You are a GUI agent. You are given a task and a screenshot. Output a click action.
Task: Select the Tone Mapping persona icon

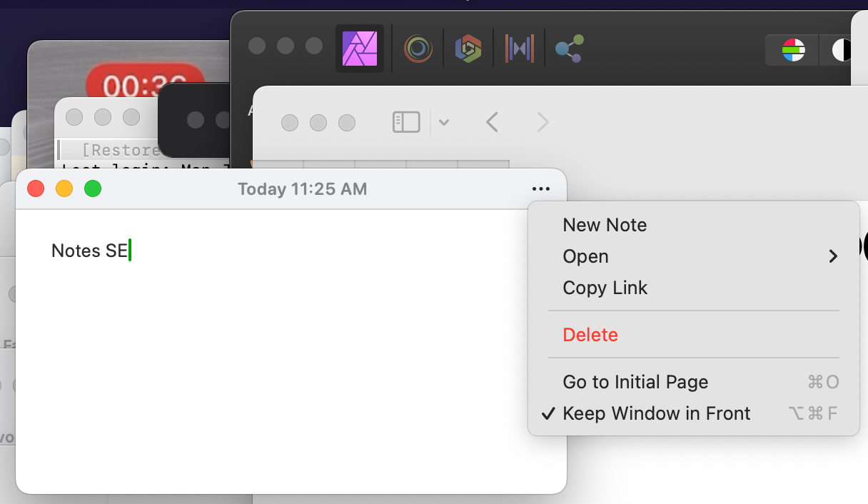tap(519, 49)
